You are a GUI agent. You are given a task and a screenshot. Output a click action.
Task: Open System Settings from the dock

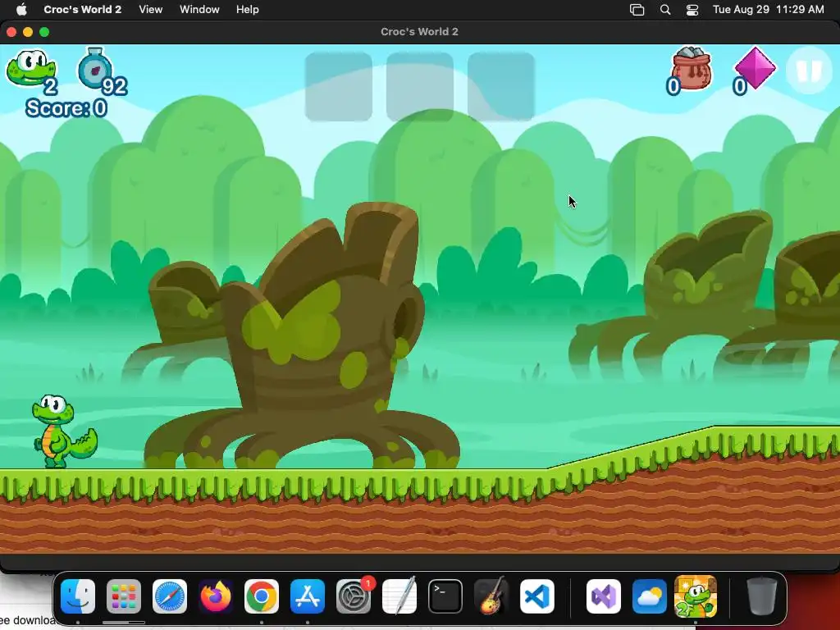pos(354,596)
